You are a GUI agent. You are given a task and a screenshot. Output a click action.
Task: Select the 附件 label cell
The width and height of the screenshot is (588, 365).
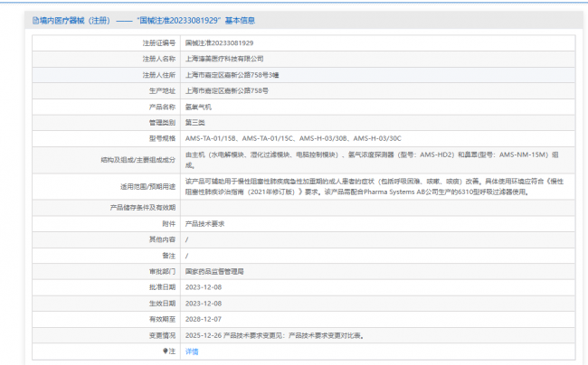(x=107, y=223)
